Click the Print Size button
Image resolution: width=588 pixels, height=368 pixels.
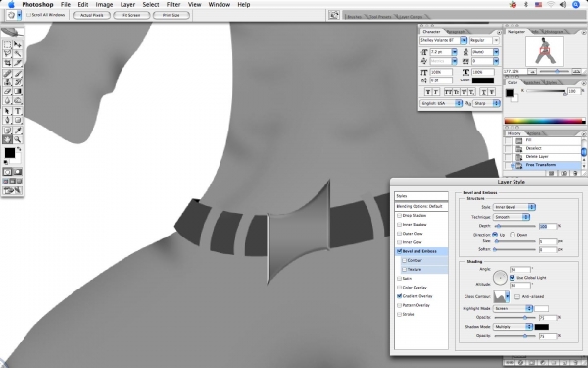(x=171, y=15)
